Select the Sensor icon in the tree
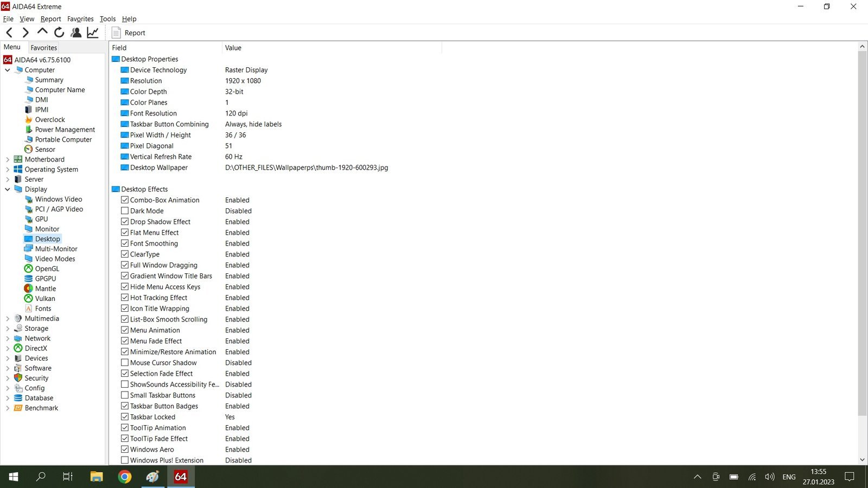The width and height of the screenshot is (868, 488). click(29, 150)
